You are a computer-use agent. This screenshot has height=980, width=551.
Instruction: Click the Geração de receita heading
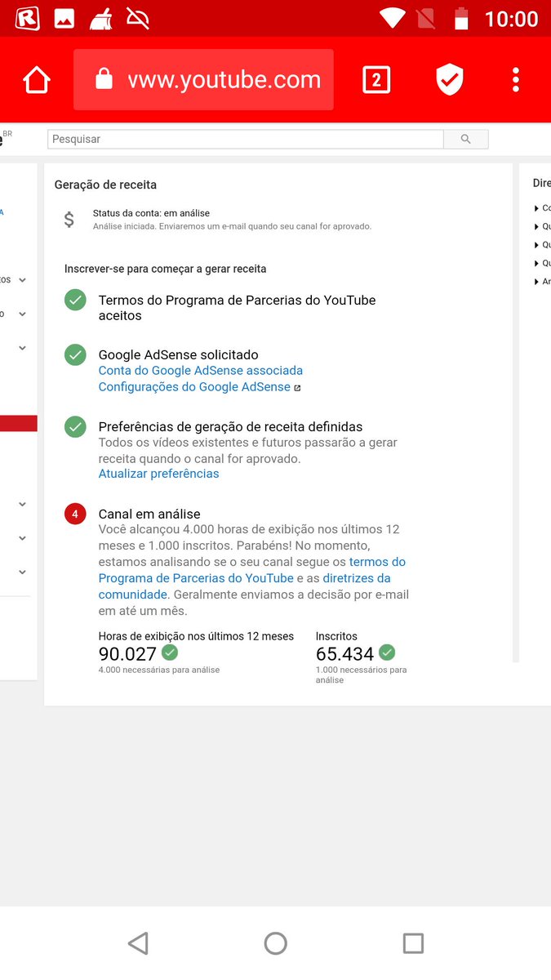[105, 185]
